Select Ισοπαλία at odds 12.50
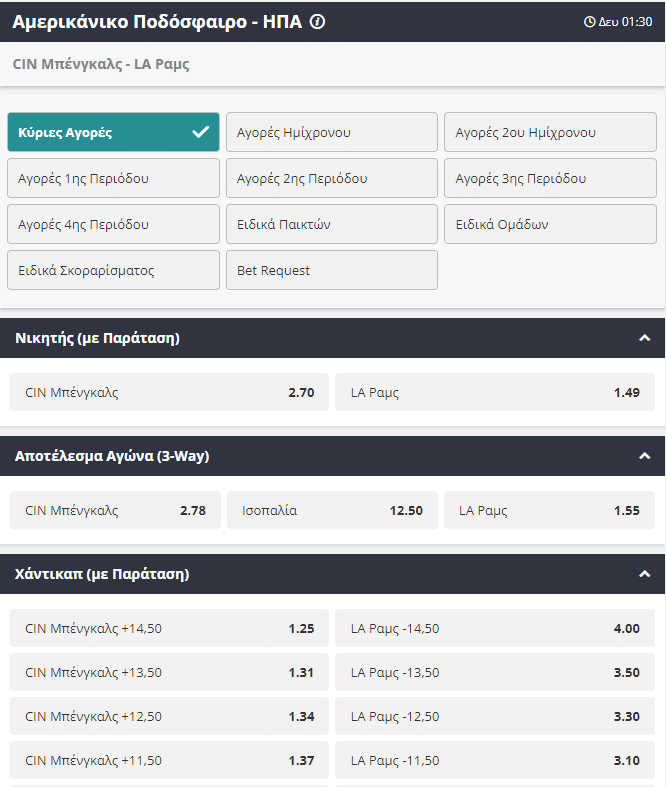 click(332, 510)
